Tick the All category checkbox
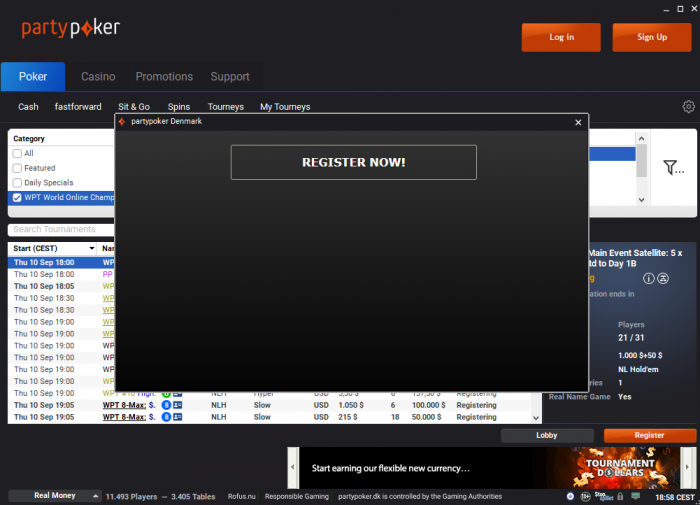 [x=17, y=154]
